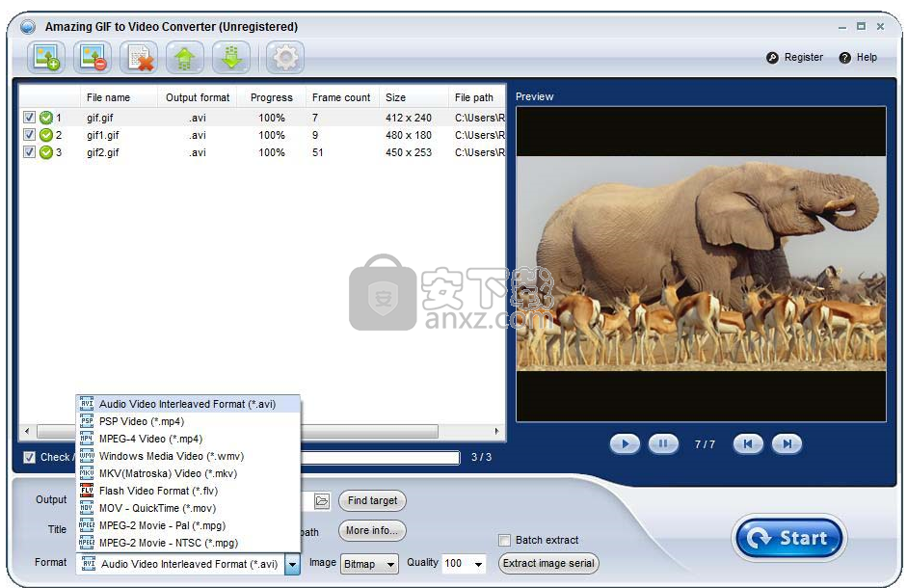Click the Progress column header
The height and width of the screenshot is (588, 907).
(x=272, y=97)
